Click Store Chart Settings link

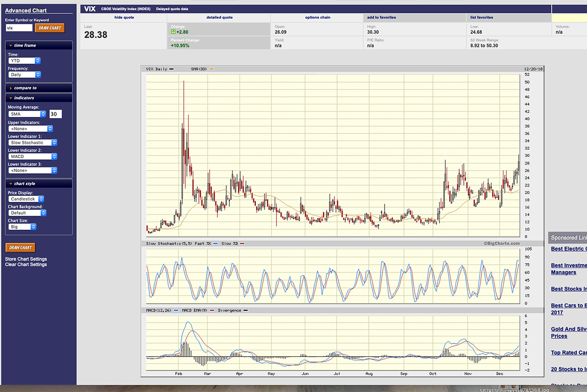(x=26, y=259)
